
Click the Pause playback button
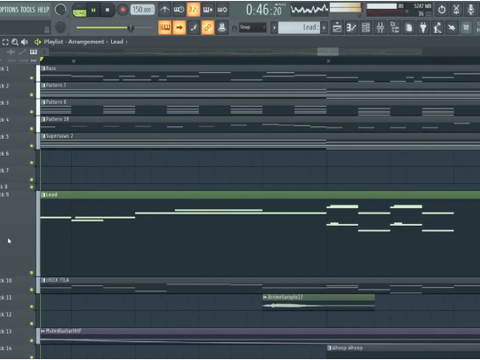click(93, 10)
